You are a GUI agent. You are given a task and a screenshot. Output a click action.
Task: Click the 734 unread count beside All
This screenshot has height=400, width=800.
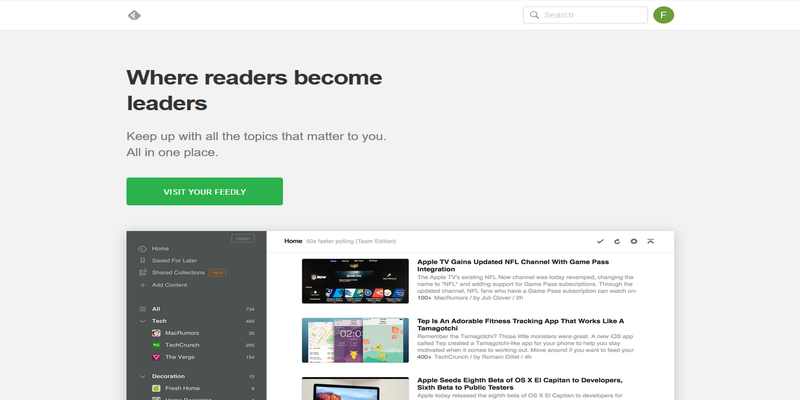250,309
